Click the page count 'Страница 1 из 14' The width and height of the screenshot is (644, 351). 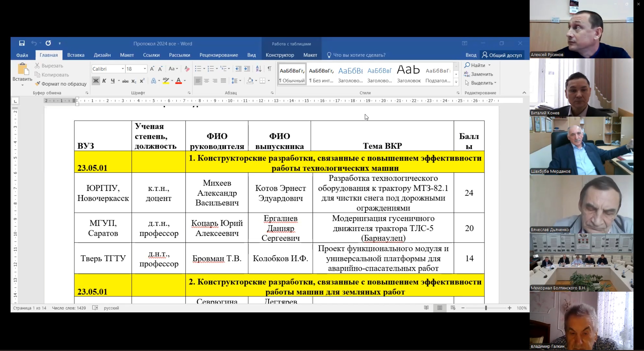30,308
